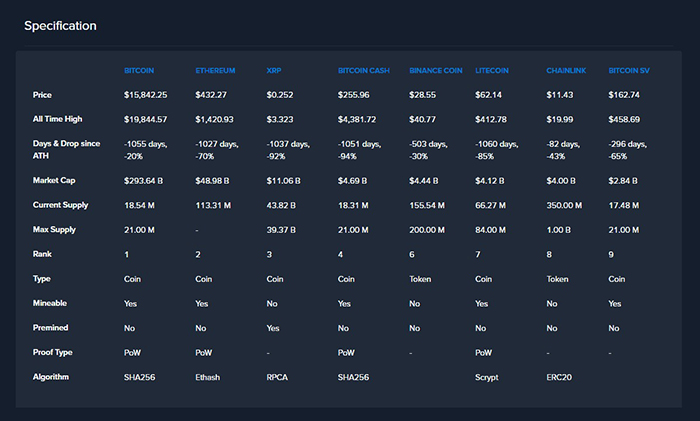Click current supply value 350.00 M
The image size is (700, 421).
coord(564,205)
